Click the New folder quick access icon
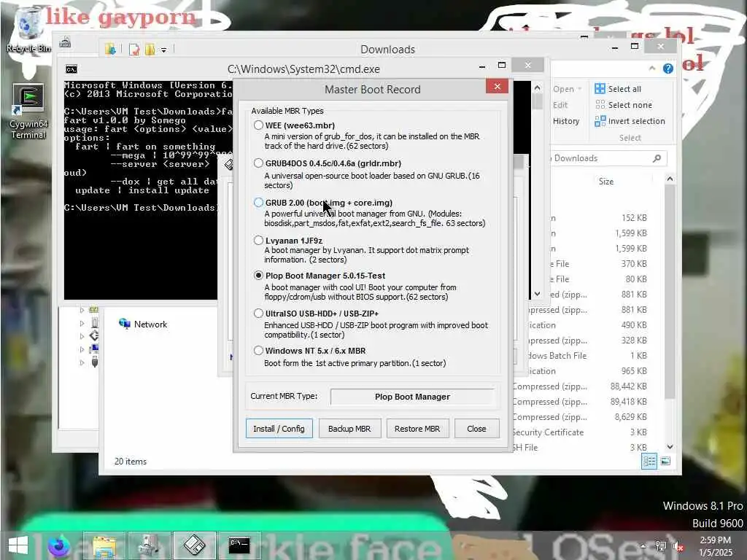 pyautogui.click(x=150, y=49)
